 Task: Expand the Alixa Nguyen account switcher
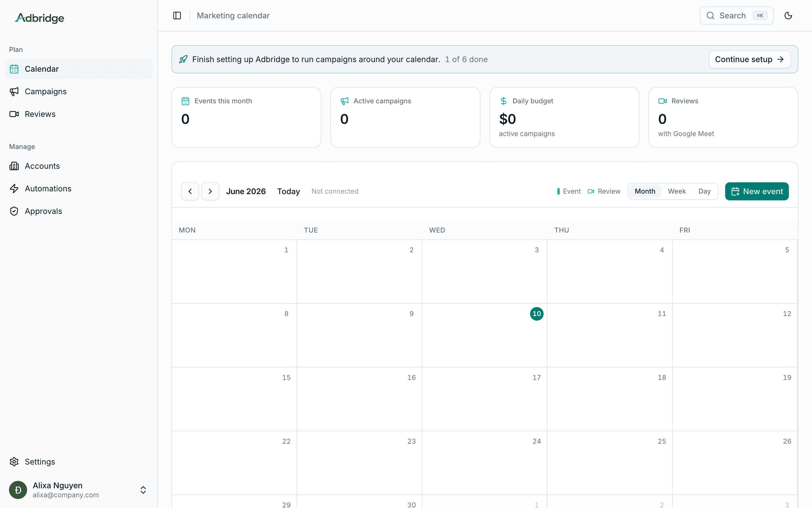(x=143, y=490)
